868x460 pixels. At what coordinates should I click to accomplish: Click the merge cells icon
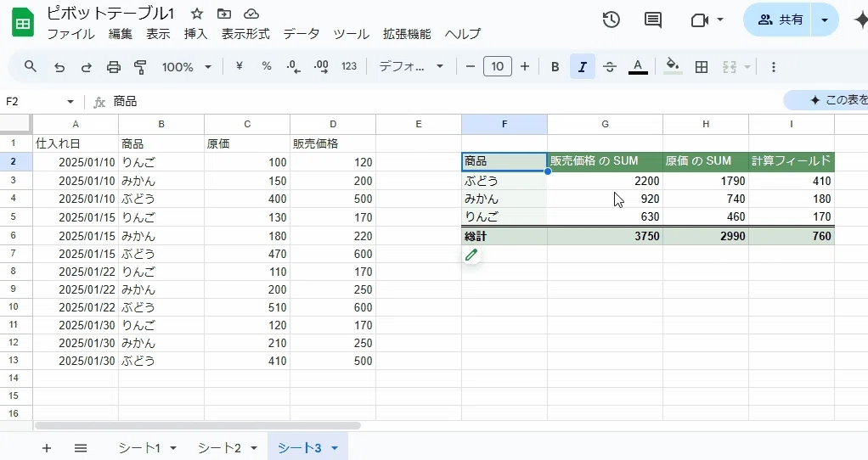[x=730, y=67]
